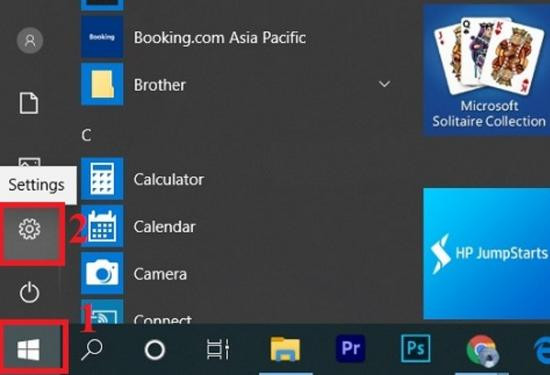This screenshot has height=375, width=550.
Task: Select the letter C section header
Action: click(x=87, y=135)
